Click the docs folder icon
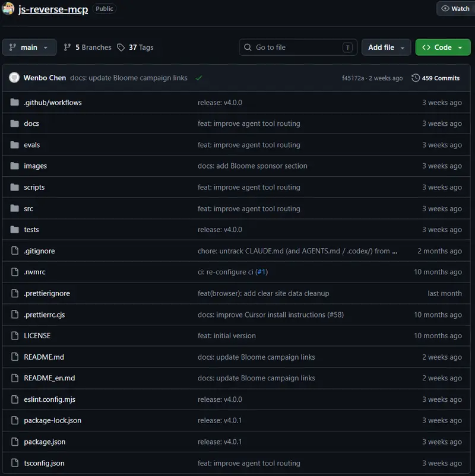This screenshot has height=476, width=475. coord(14,123)
